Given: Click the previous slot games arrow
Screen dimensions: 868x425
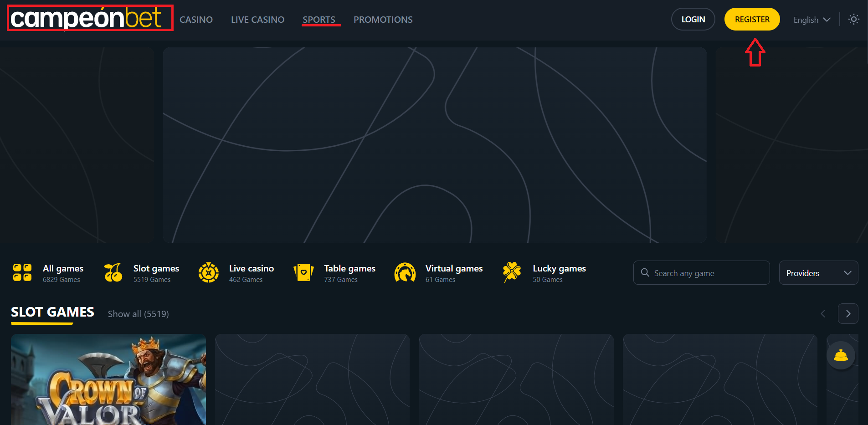Looking at the screenshot, I should [x=823, y=313].
